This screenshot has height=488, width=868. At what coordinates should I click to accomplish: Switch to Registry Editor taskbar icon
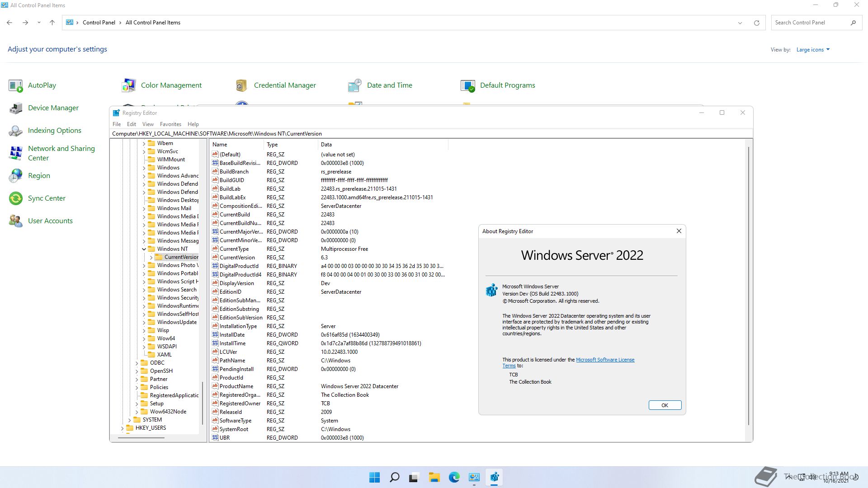(x=494, y=477)
